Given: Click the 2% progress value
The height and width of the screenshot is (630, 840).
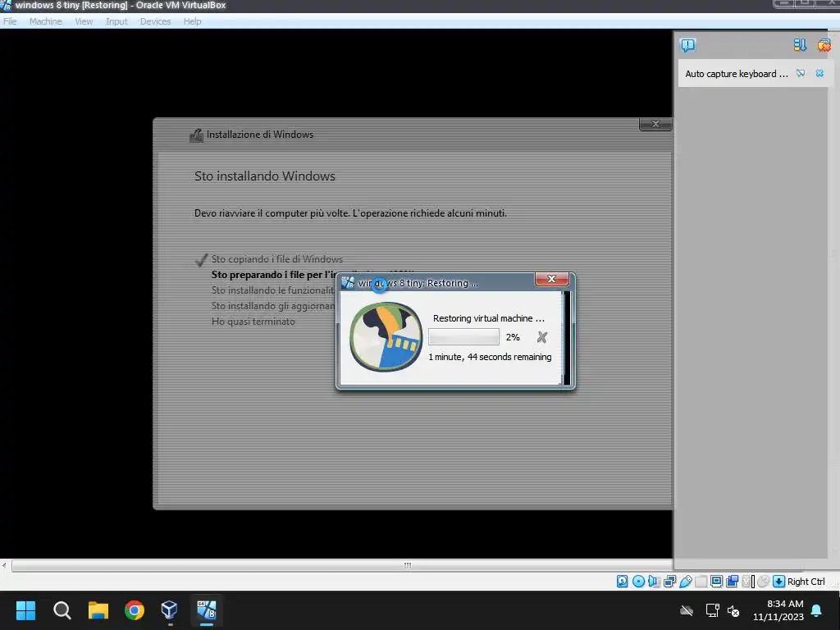Looking at the screenshot, I should [x=513, y=337].
